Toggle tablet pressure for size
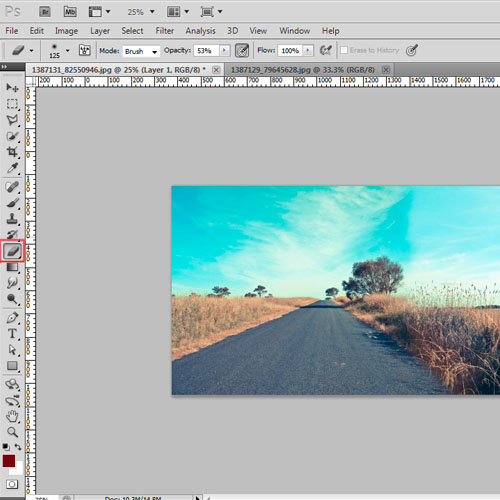The width and height of the screenshot is (500, 500). pyautogui.click(x=412, y=50)
